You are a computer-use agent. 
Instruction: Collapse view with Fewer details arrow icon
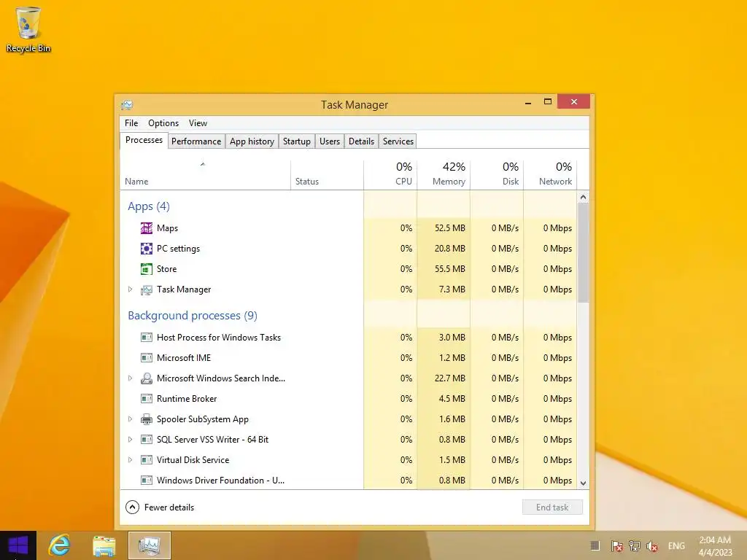click(132, 507)
